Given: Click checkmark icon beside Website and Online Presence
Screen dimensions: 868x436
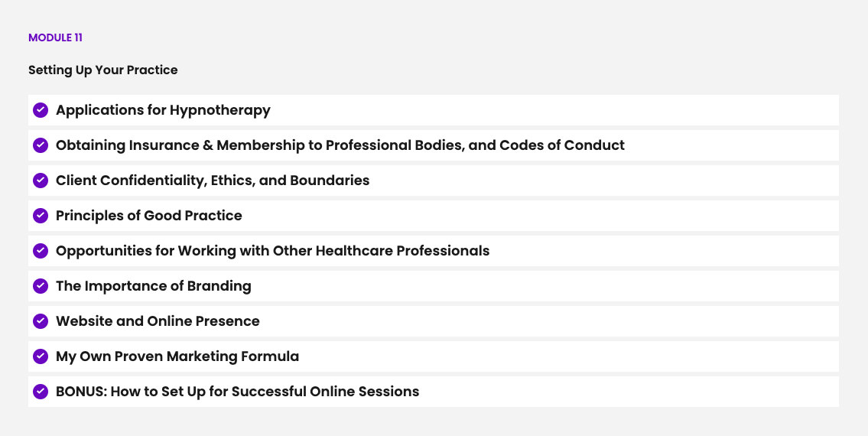Looking at the screenshot, I should (41, 321).
